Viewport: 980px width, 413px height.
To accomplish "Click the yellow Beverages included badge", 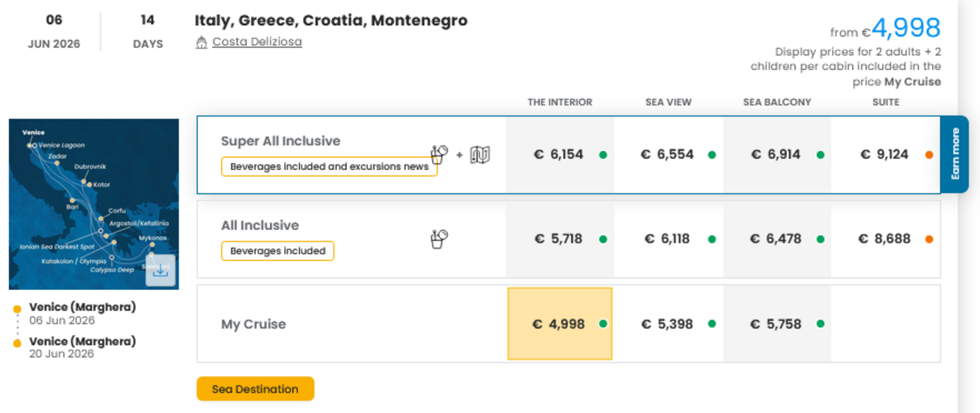I will (x=277, y=251).
